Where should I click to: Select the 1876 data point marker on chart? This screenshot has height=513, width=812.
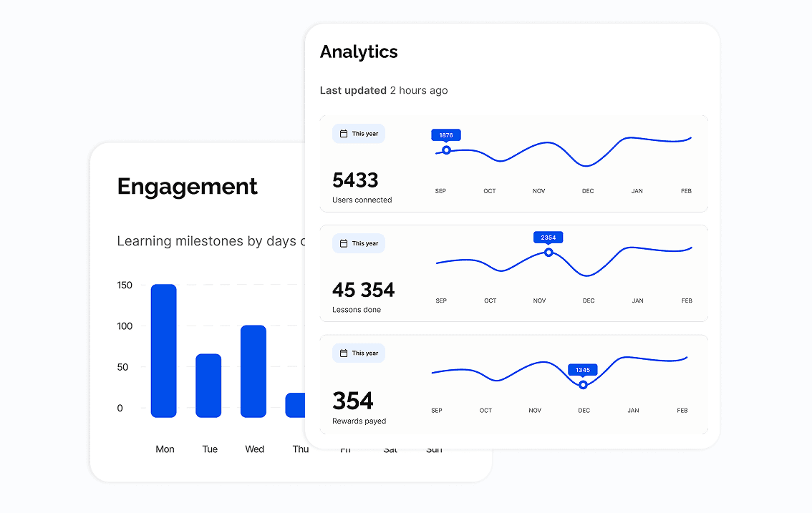pos(446,150)
